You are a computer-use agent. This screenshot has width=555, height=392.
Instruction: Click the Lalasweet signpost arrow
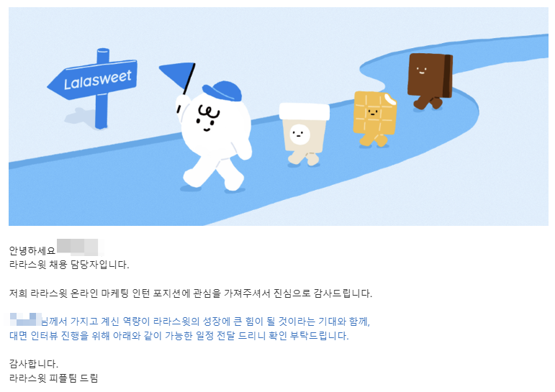(x=93, y=80)
